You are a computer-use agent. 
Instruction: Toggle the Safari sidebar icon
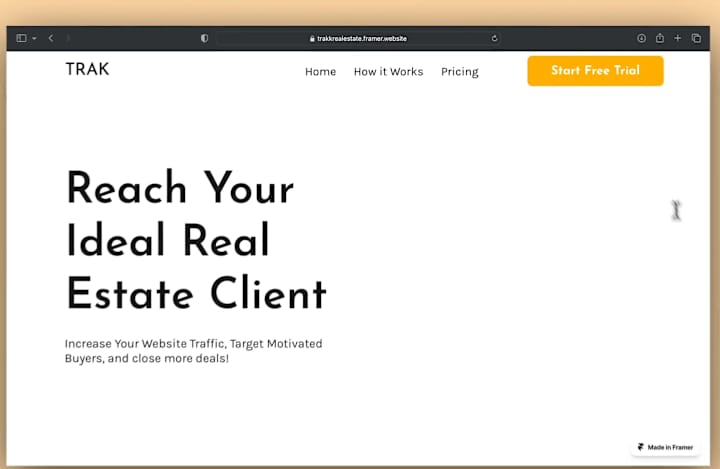(21, 38)
